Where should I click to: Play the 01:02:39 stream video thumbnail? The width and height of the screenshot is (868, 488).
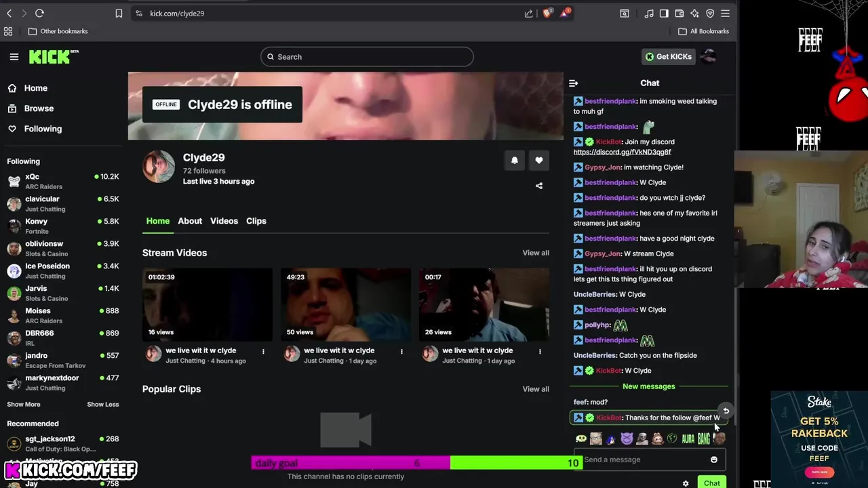click(207, 304)
